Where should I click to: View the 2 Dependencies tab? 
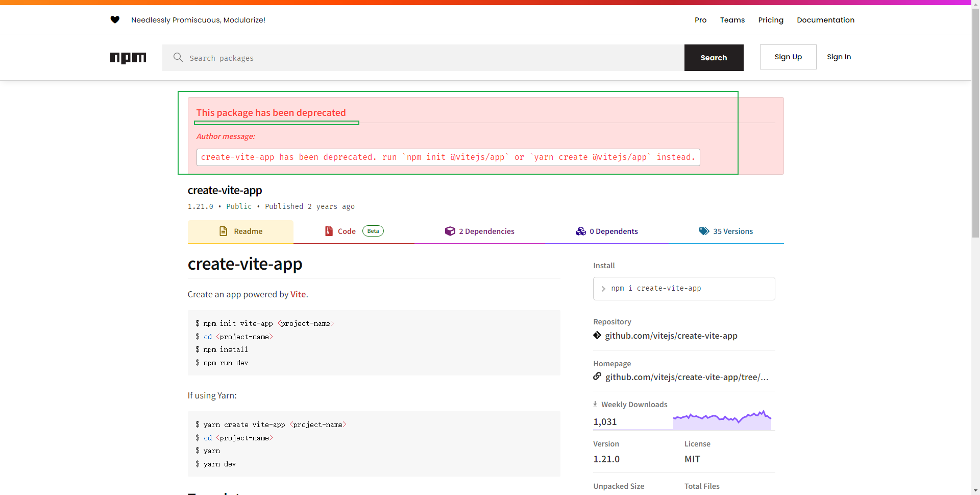(479, 231)
